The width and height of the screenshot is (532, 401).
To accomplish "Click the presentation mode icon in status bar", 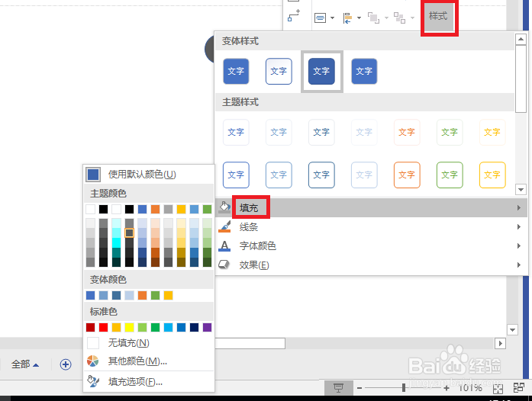I will (x=338, y=388).
